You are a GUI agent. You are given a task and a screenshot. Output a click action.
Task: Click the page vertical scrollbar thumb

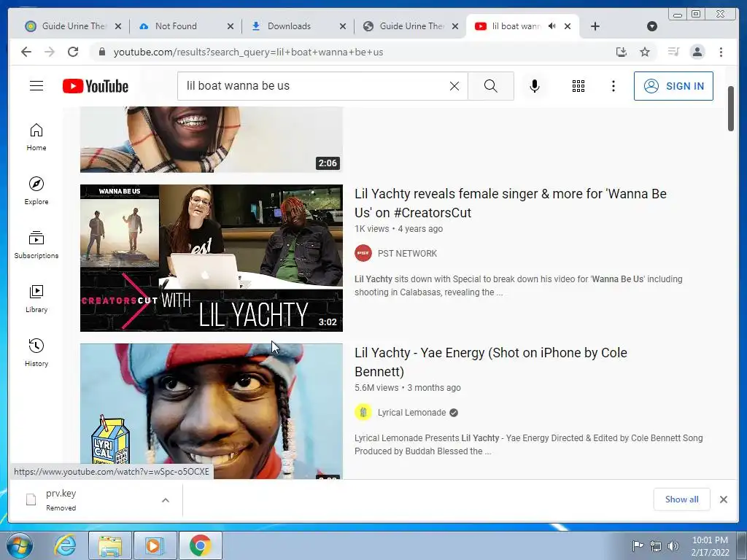[x=731, y=109]
